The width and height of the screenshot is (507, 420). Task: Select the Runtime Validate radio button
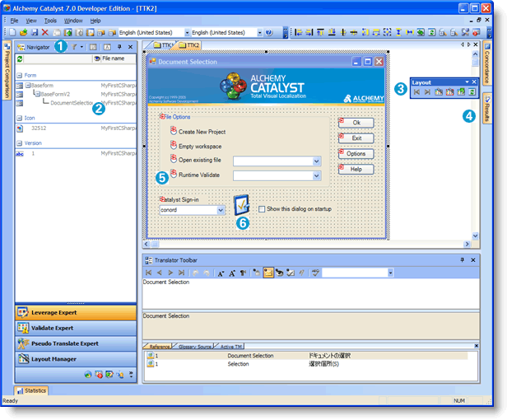[x=174, y=174]
